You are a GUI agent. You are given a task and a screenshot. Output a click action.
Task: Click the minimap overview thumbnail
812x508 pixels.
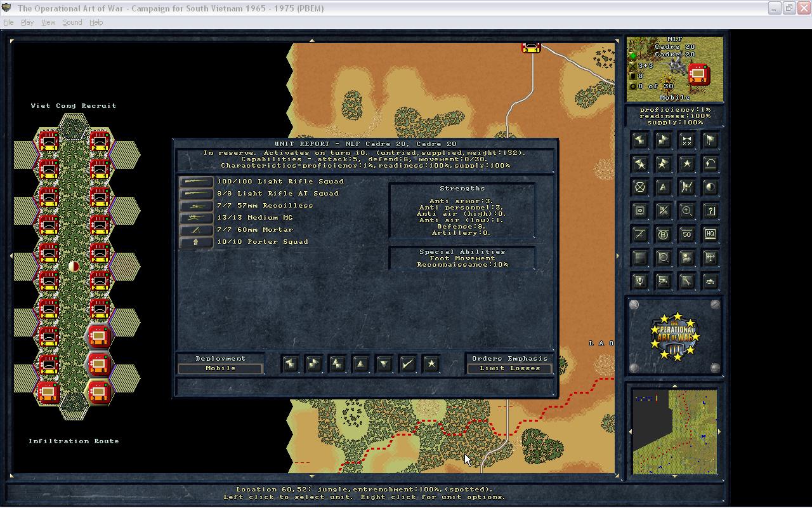pos(675,432)
